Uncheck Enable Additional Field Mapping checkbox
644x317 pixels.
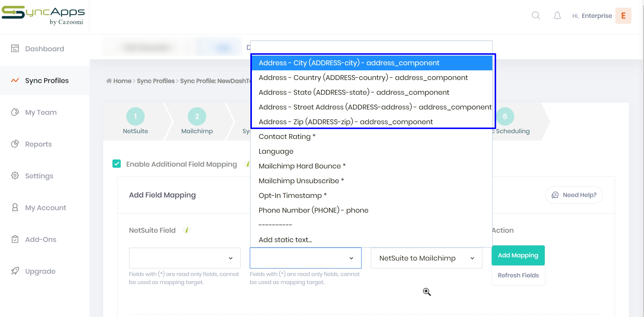(116, 164)
